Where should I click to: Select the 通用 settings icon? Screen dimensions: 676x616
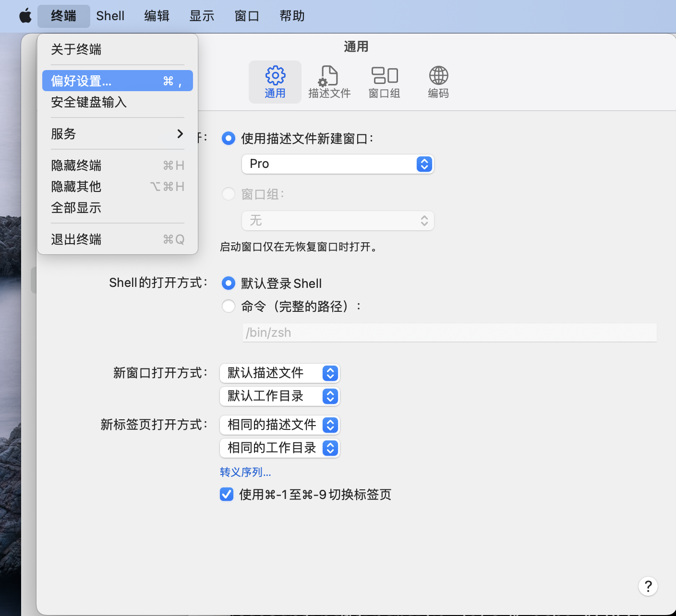[274, 82]
